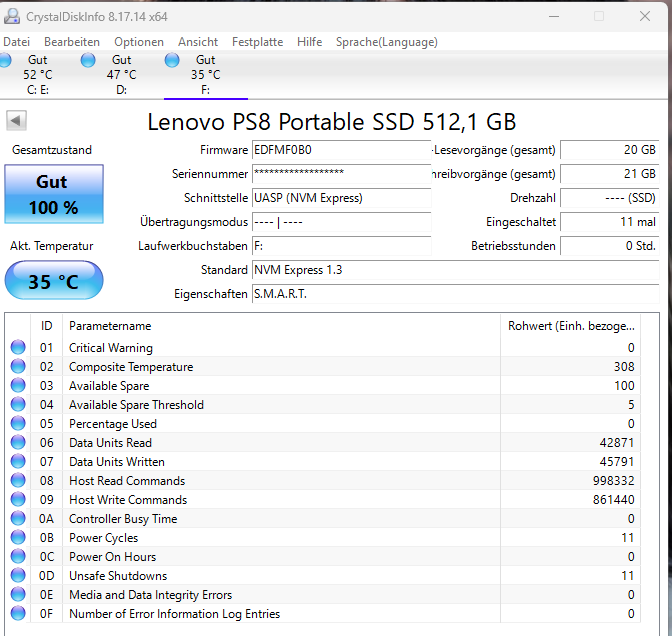The image size is (672, 636).
Task: Click the status orb for Power On Hours
Action: (x=18, y=556)
